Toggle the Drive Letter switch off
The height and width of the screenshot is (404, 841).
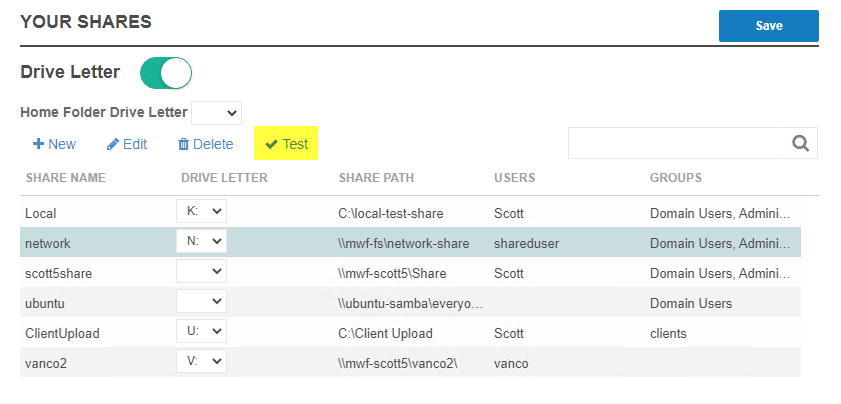click(x=165, y=72)
